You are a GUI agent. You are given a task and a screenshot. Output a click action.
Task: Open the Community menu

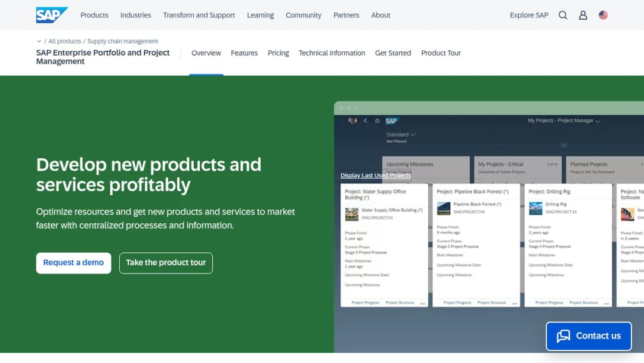coord(304,15)
